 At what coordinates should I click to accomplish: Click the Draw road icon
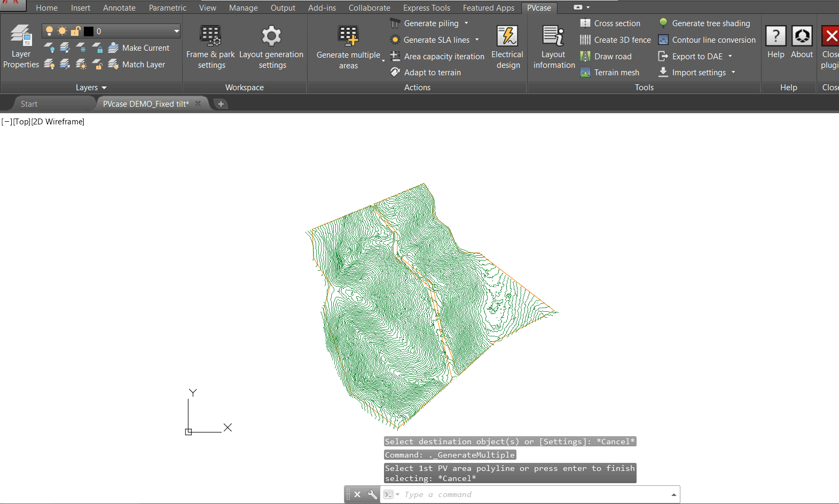pos(585,56)
